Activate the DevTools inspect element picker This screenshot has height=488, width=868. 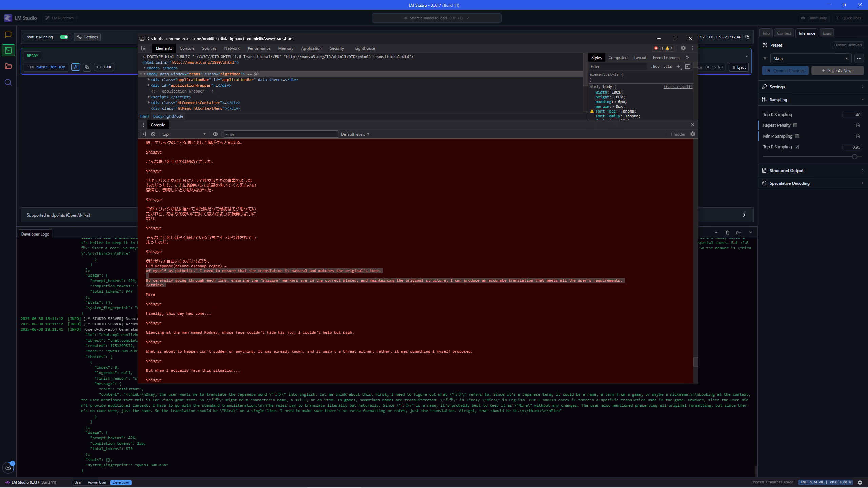(144, 48)
